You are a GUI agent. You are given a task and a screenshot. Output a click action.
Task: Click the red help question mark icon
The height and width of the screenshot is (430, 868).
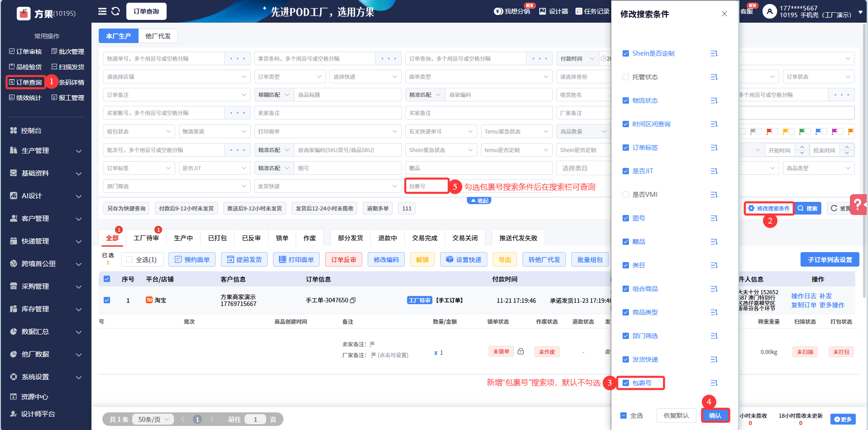click(x=858, y=204)
